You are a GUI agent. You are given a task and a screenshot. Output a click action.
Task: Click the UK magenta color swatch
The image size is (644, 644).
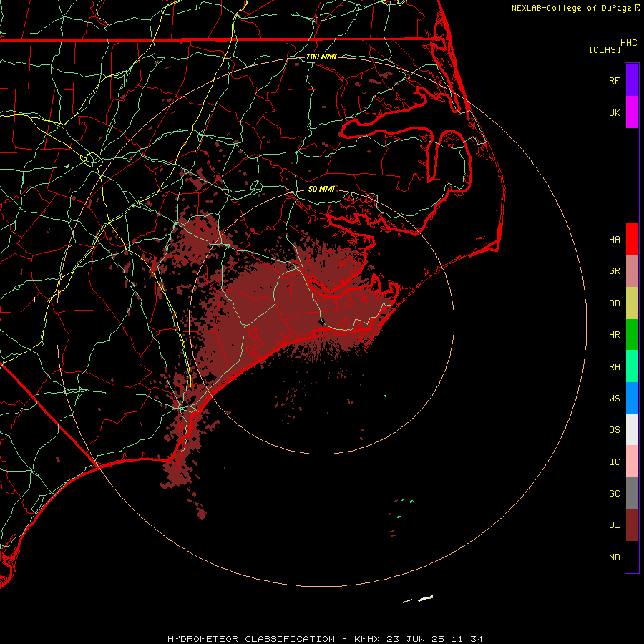pos(632,112)
